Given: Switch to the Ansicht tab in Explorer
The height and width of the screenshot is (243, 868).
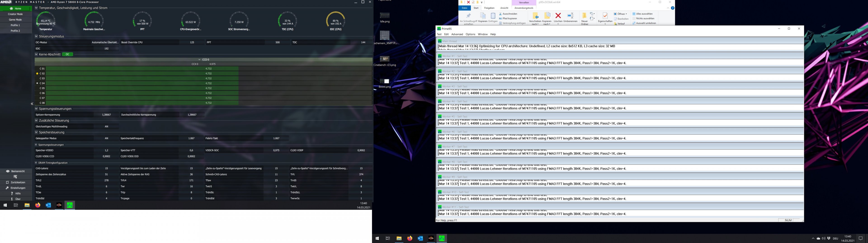Looking at the screenshot, I should point(505,8).
